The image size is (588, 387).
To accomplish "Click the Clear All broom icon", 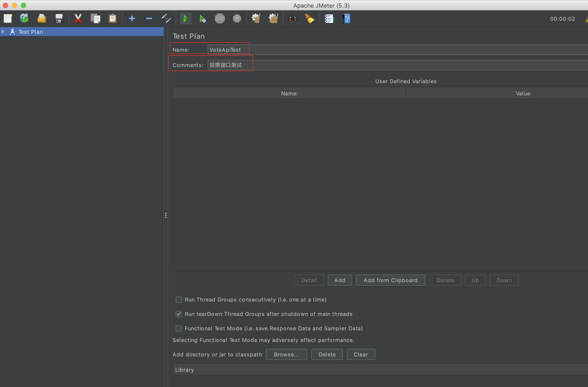I will [x=273, y=19].
